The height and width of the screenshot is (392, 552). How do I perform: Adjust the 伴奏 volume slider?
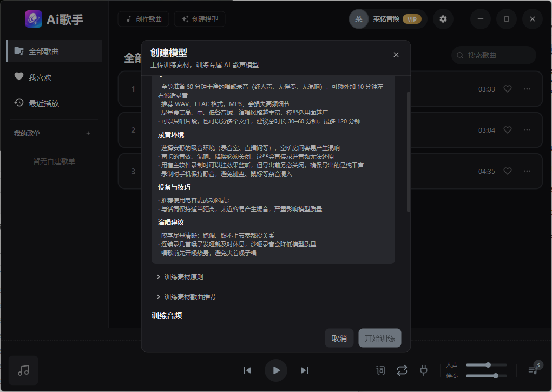coord(486,376)
